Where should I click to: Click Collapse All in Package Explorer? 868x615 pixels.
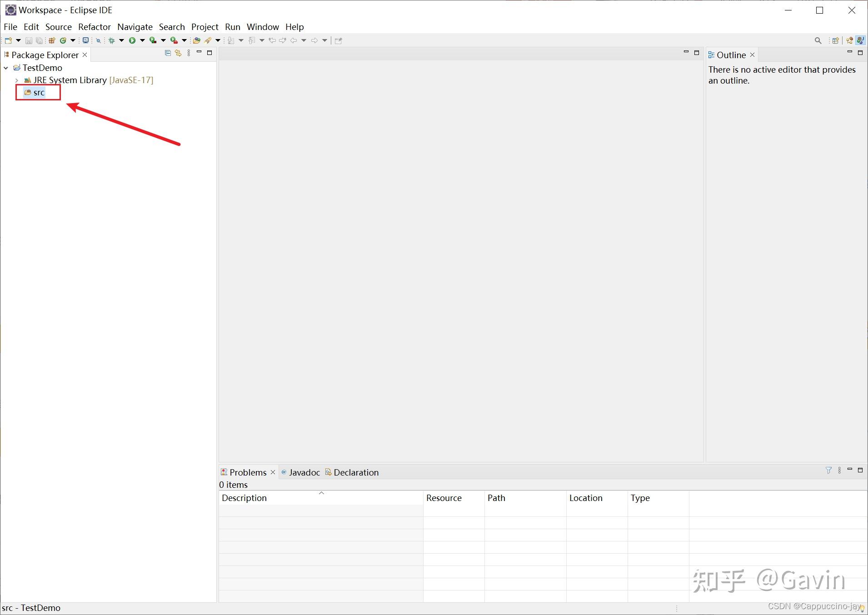[168, 53]
